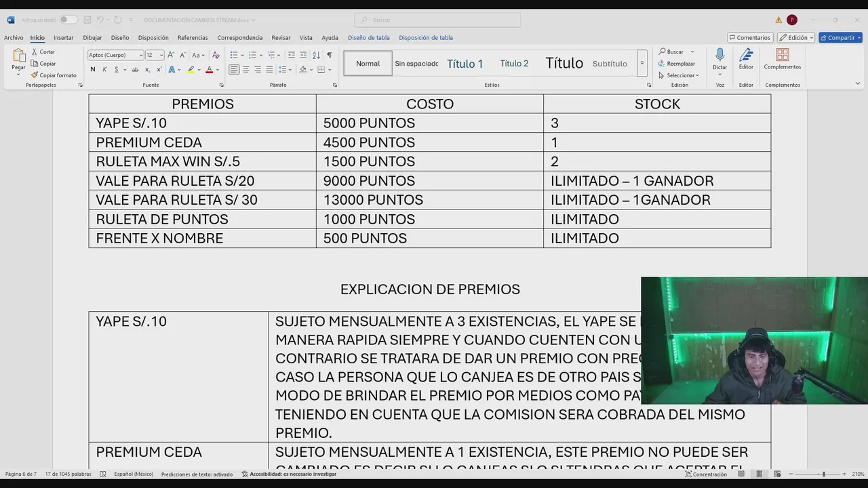Image resolution: width=868 pixels, height=488 pixels.
Task: Justify the paragraph text
Action: 269,70
